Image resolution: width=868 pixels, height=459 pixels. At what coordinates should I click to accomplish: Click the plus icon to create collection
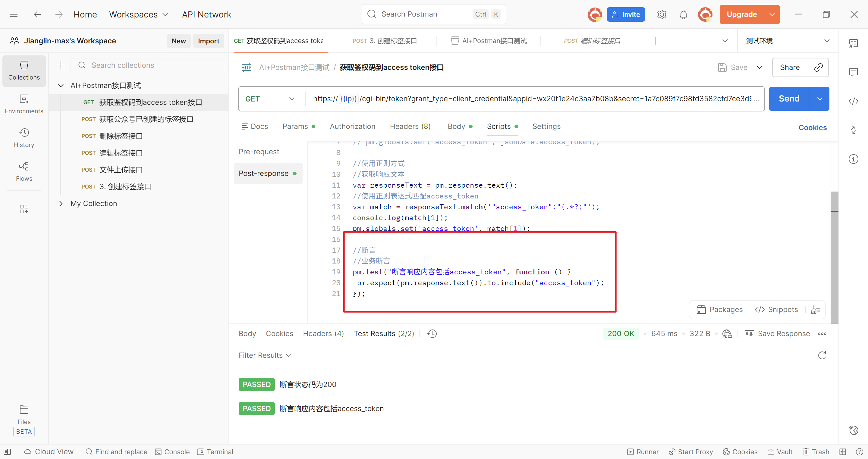tap(61, 65)
